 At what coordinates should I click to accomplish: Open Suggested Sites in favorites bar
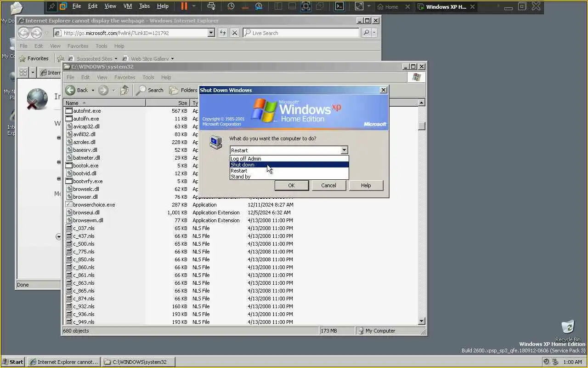93,59
